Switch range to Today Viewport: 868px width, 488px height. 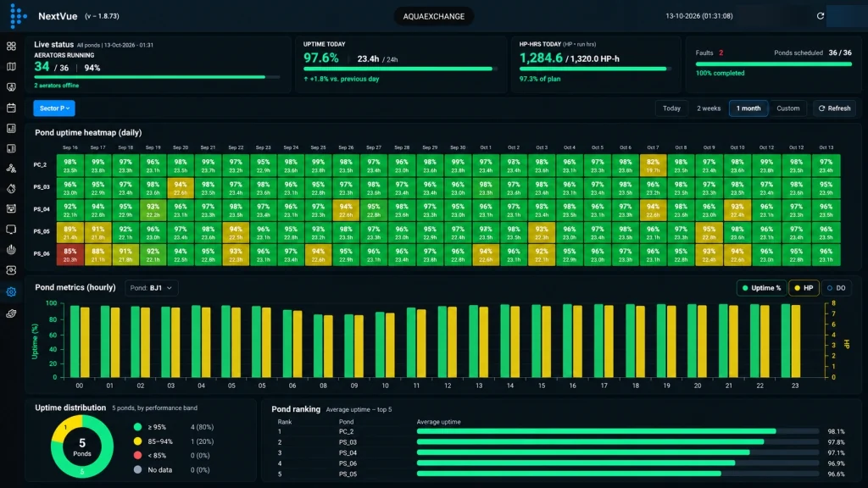pos(671,108)
